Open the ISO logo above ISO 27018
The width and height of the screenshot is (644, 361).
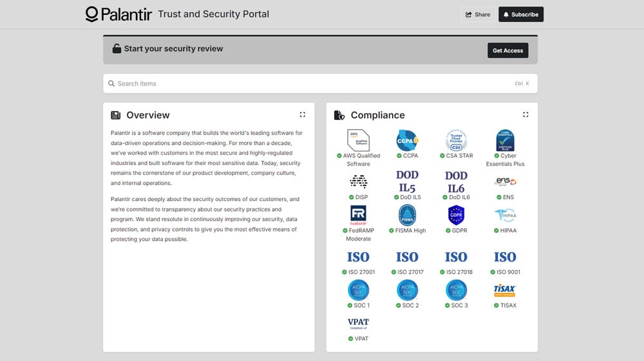456,257
